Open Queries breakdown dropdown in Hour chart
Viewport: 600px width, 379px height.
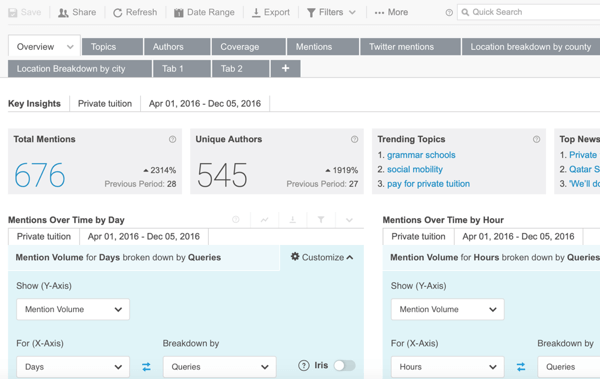coord(569,367)
